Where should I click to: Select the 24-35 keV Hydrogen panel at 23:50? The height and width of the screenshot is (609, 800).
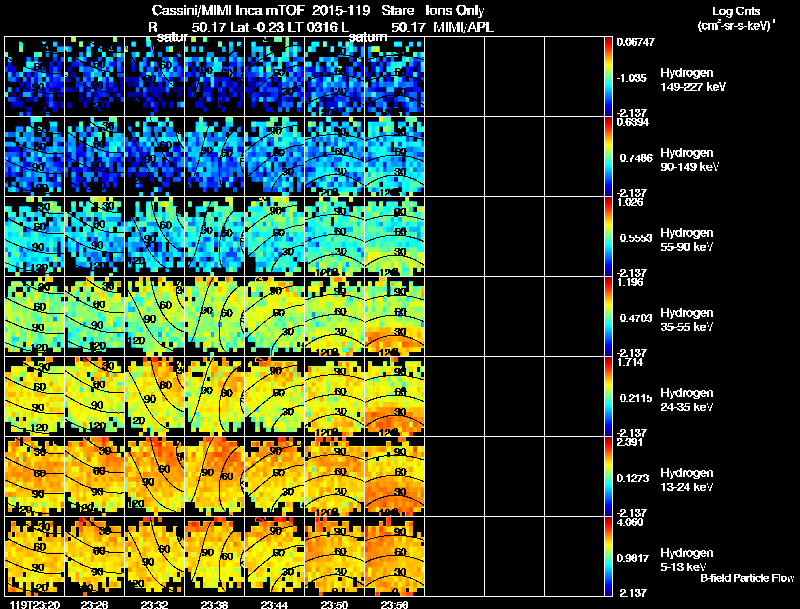[x=335, y=397]
